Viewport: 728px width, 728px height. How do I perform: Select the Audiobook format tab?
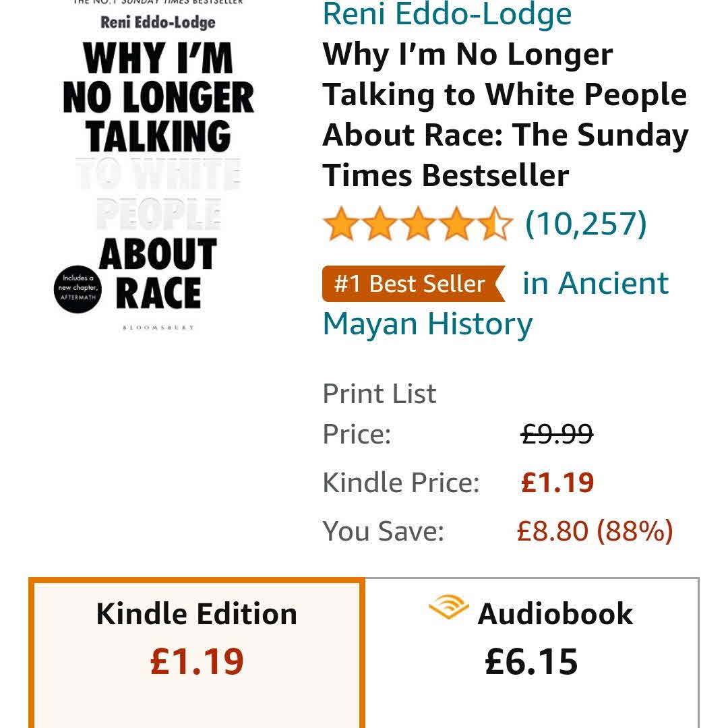[531, 640]
